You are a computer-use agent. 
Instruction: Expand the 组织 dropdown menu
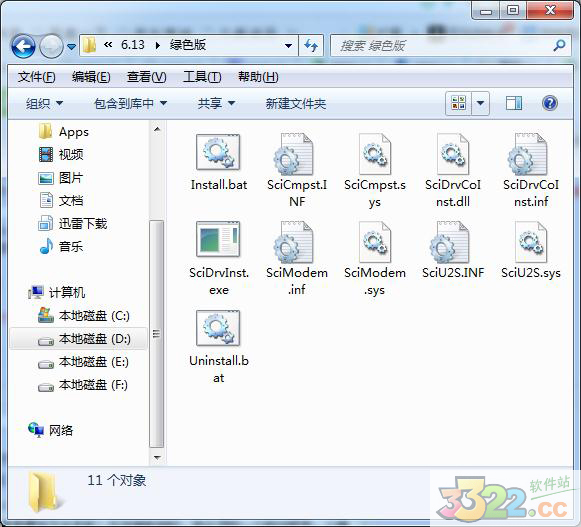(x=44, y=103)
